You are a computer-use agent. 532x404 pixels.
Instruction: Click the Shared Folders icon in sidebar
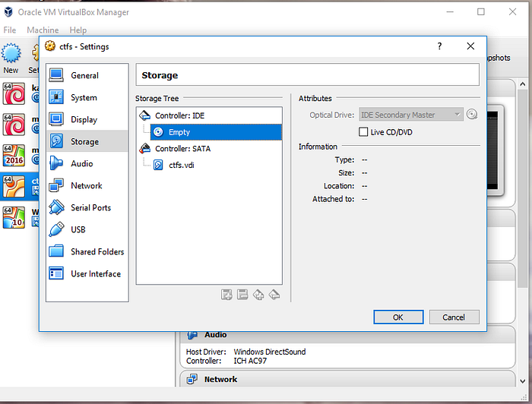coord(56,251)
